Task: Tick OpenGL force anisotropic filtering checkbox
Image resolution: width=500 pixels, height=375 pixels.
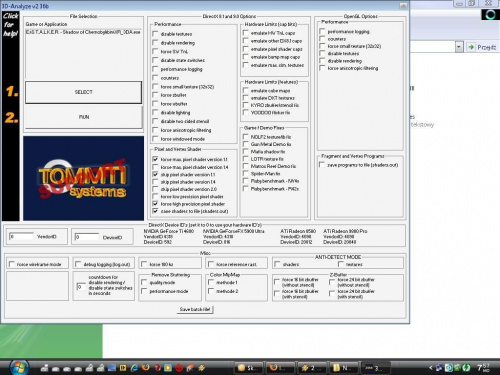Action: click(x=322, y=68)
